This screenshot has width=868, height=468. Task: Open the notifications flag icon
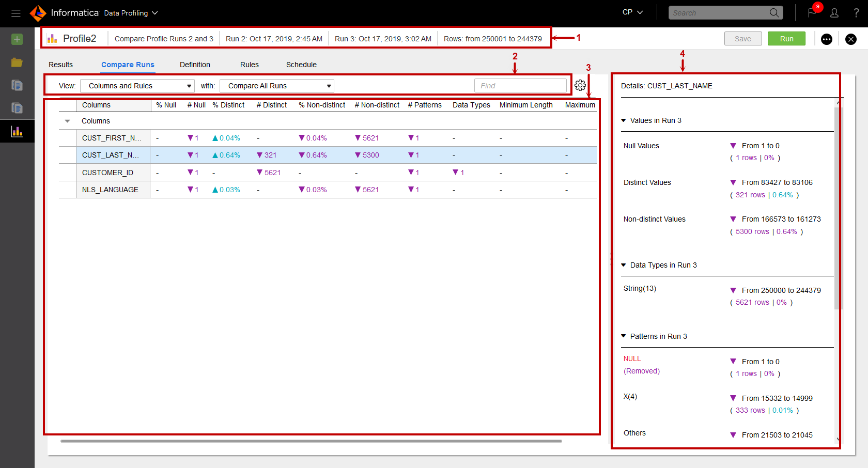pyautogui.click(x=812, y=13)
